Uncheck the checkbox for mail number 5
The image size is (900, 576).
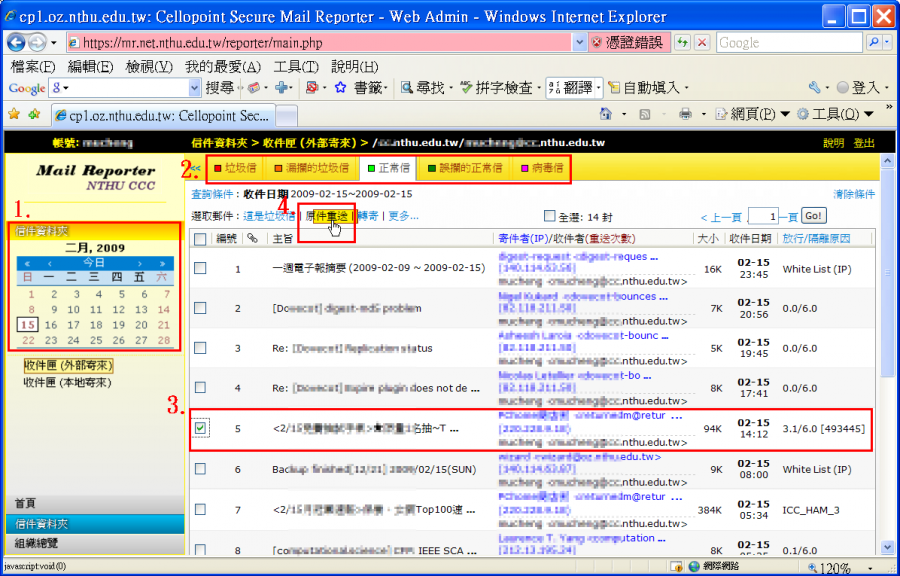click(x=201, y=428)
